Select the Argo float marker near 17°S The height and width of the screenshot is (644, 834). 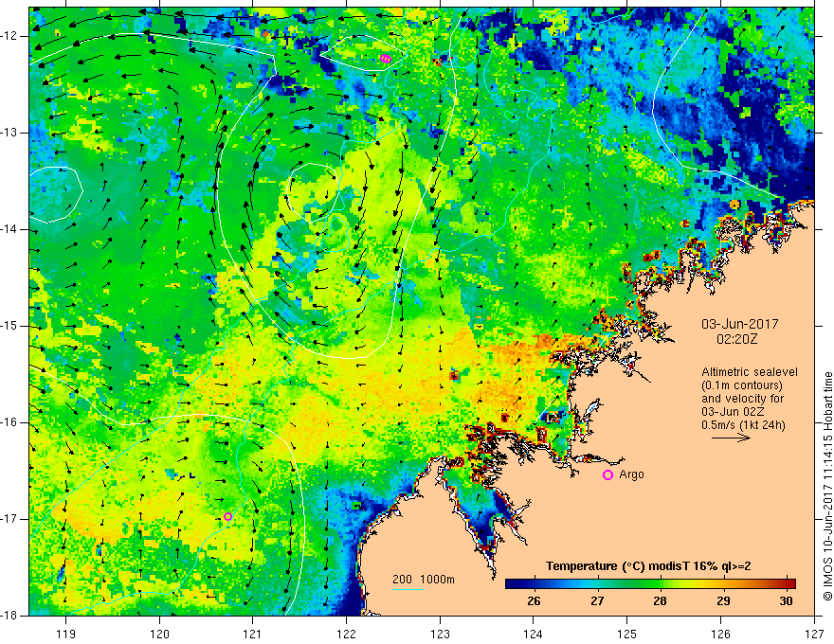coord(227,516)
